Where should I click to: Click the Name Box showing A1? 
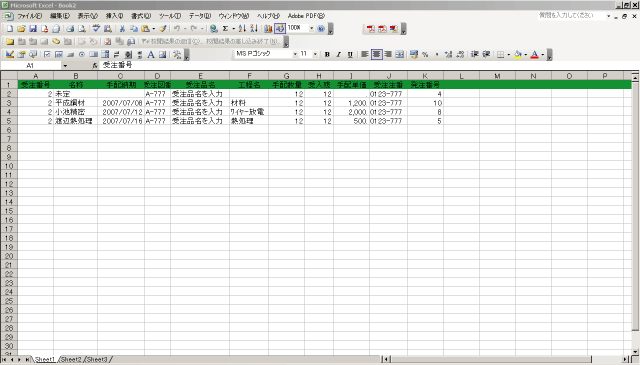coord(31,65)
